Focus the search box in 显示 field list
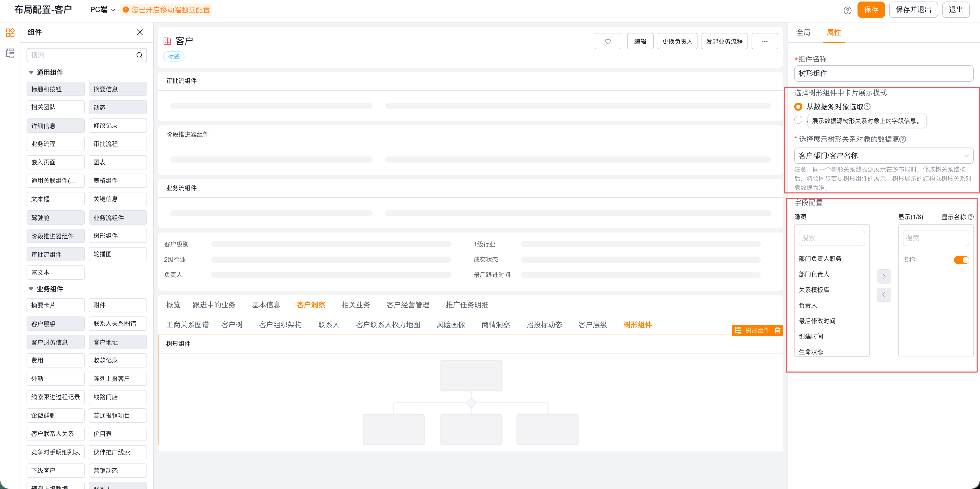This screenshot has width=980, height=489. pyautogui.click(x=936, y=238)
